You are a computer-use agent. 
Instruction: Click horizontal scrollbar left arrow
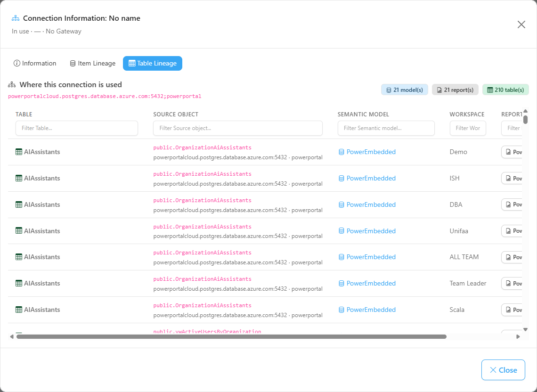(12, 337)
